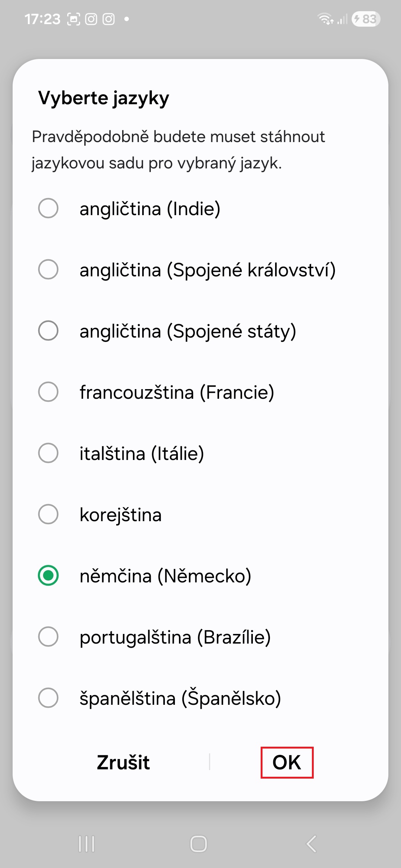Select francouzština (Francie) radio button

tap(48, 392)
